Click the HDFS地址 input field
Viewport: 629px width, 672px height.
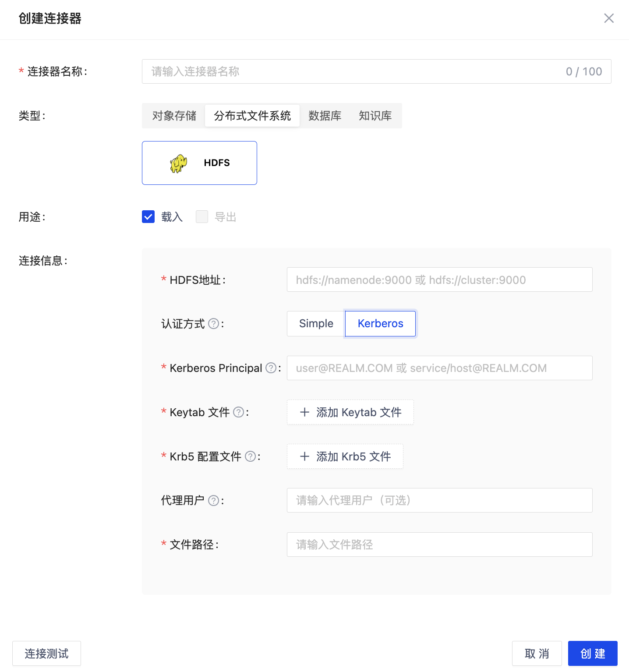pos(439,279)
